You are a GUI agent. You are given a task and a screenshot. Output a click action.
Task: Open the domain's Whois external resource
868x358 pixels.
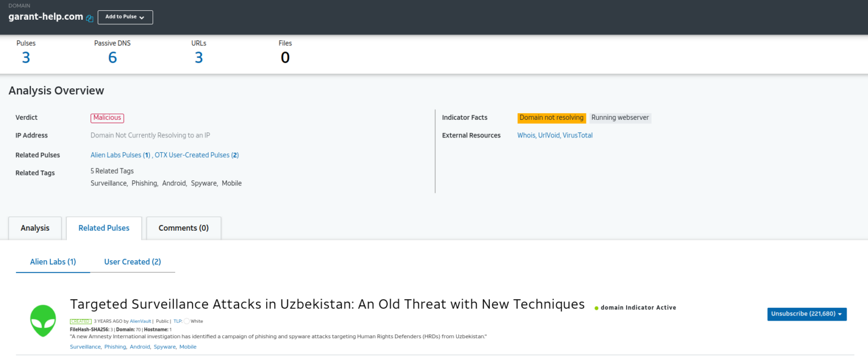click(526, 135)
